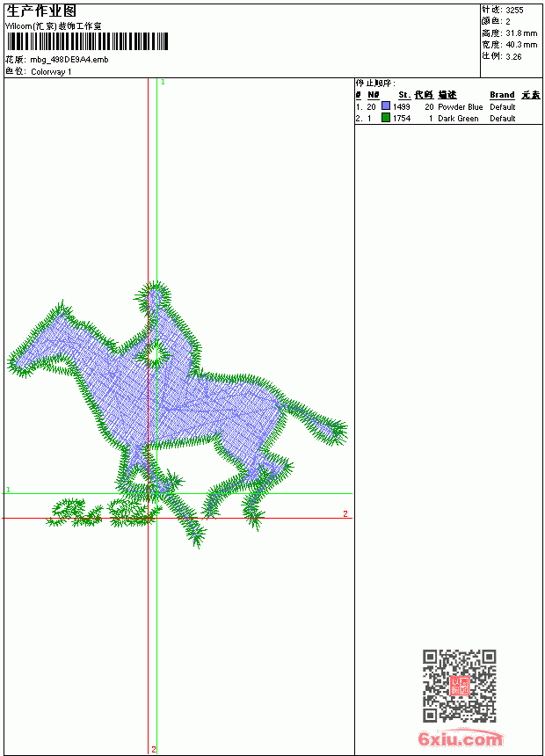
Task: Click the St. column header
Action: coord(404,95)
